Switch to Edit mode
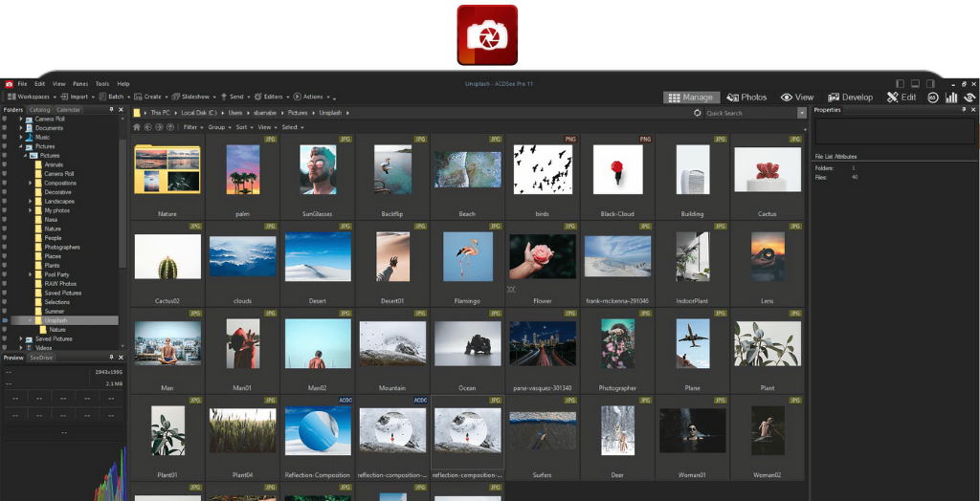The width and height of the screenshot is (980, 501). click(x=901, y=98)
